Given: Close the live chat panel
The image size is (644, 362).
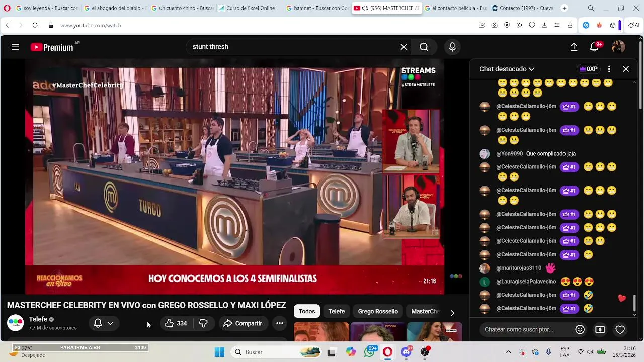Looking at the screenshot, I should tap(626, 69).
